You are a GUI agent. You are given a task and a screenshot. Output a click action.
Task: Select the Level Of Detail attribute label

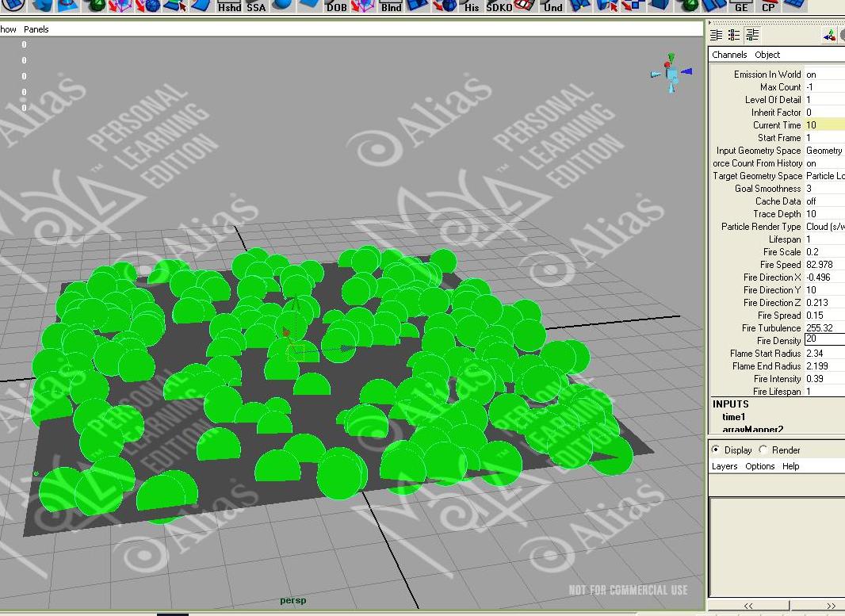click(773, 100)
